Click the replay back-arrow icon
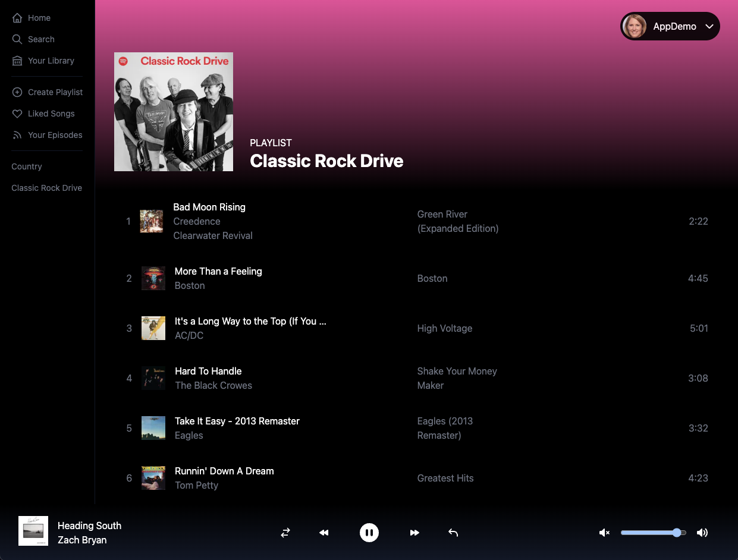This screenshot has height=560, width=738. [x=453, y=533]
